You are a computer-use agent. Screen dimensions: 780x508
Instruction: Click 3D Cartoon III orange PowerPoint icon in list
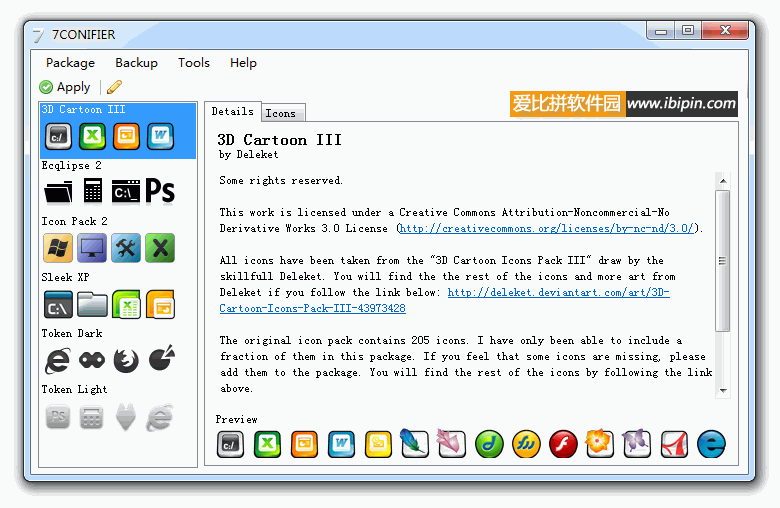(126, 136)
